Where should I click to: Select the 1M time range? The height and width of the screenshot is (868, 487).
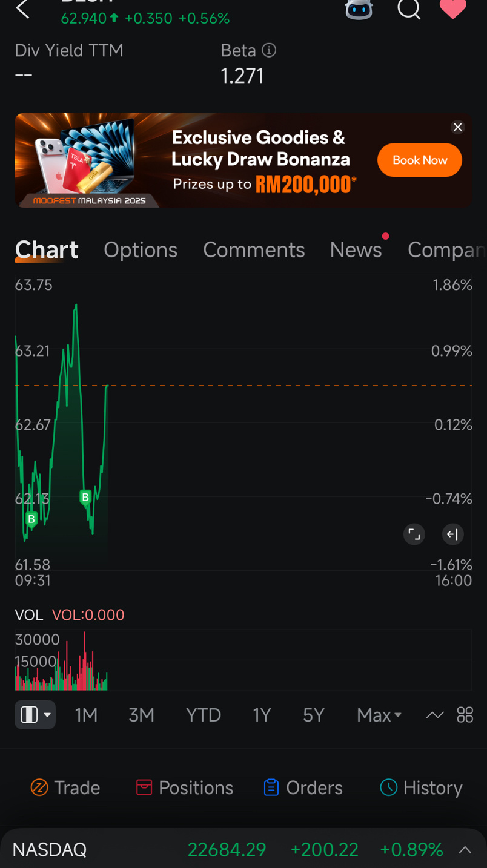[86, 715]
